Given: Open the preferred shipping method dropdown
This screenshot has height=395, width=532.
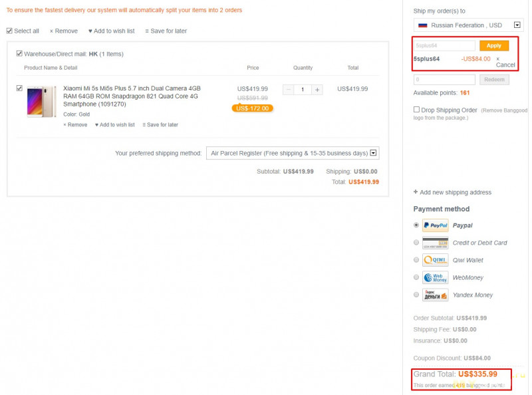Looking at the screenshot, I should 293,153.
